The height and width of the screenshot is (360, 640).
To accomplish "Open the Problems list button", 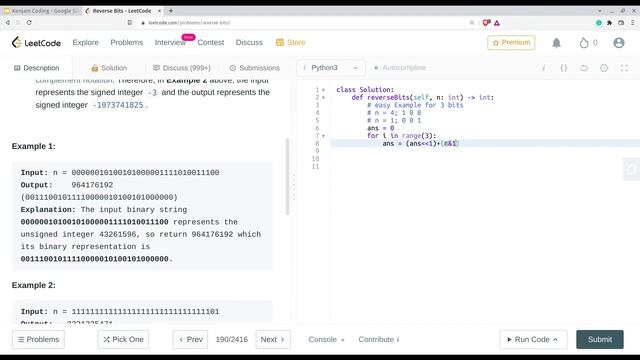I will (x=38, y=340).
